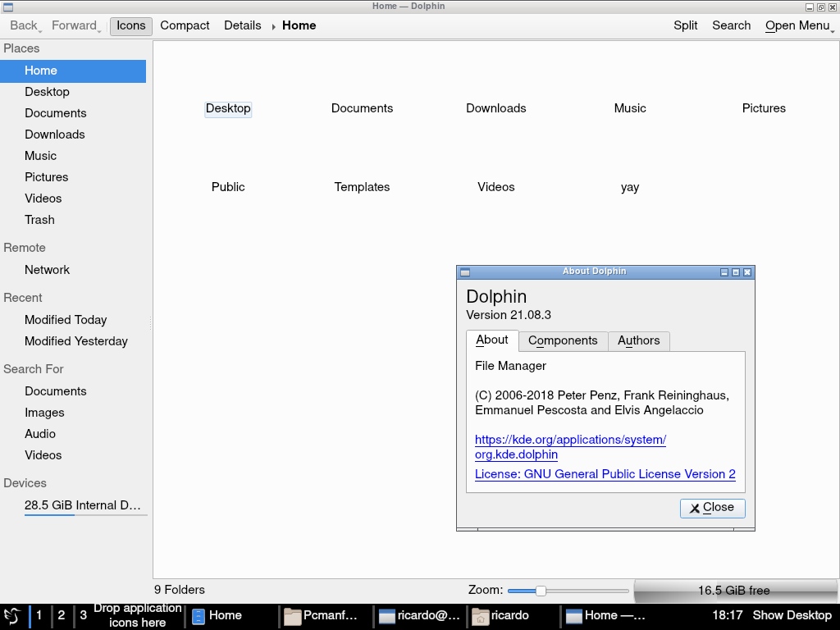Toggle Split view in the toolbar
Image resolution: width=840 pixels, height=630 pixels.
tap(686, 25)
